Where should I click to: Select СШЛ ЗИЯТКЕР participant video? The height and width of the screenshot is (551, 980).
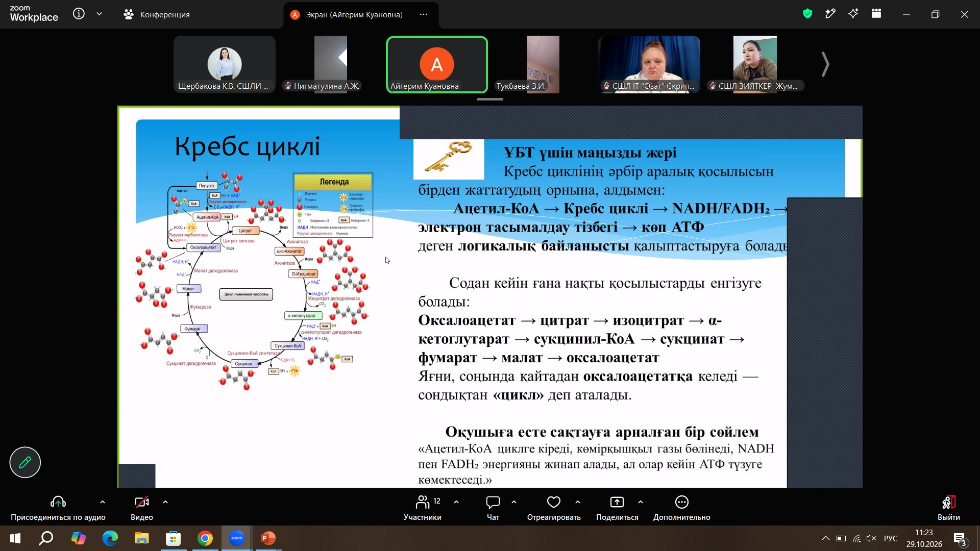(755, 64)
